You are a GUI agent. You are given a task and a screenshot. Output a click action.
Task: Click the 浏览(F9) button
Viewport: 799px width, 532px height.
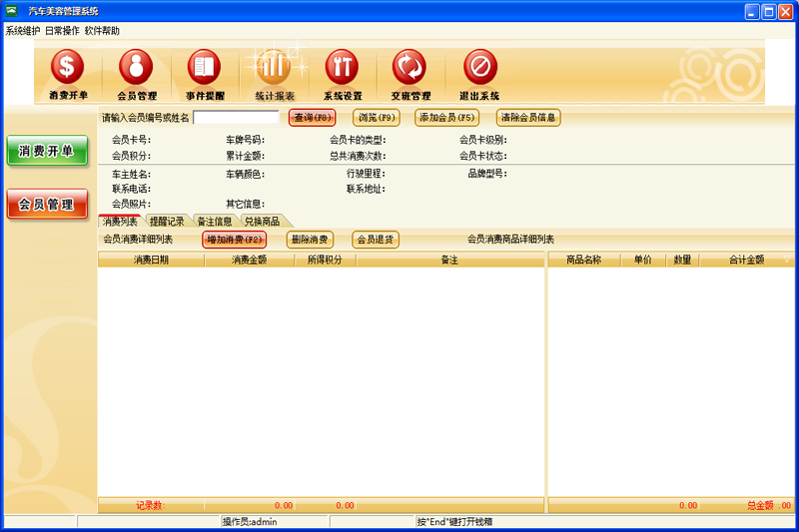(x=377, y=118)
